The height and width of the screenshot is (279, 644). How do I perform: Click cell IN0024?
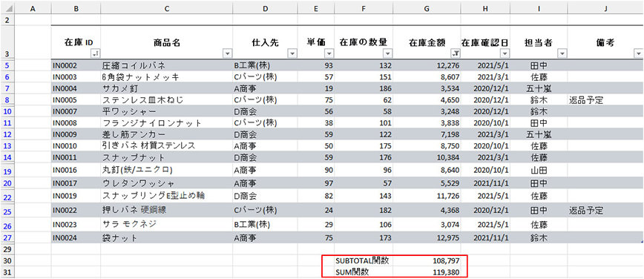point(76,237)
